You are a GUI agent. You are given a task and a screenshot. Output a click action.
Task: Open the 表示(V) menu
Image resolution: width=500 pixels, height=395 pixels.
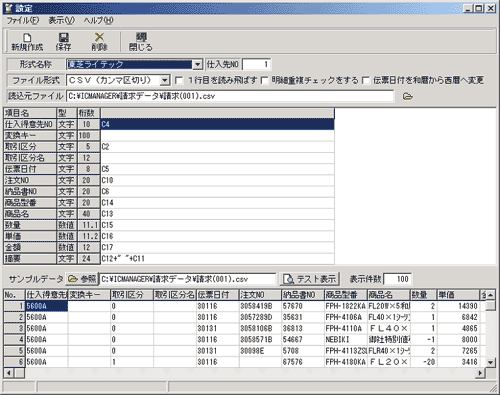61,21
